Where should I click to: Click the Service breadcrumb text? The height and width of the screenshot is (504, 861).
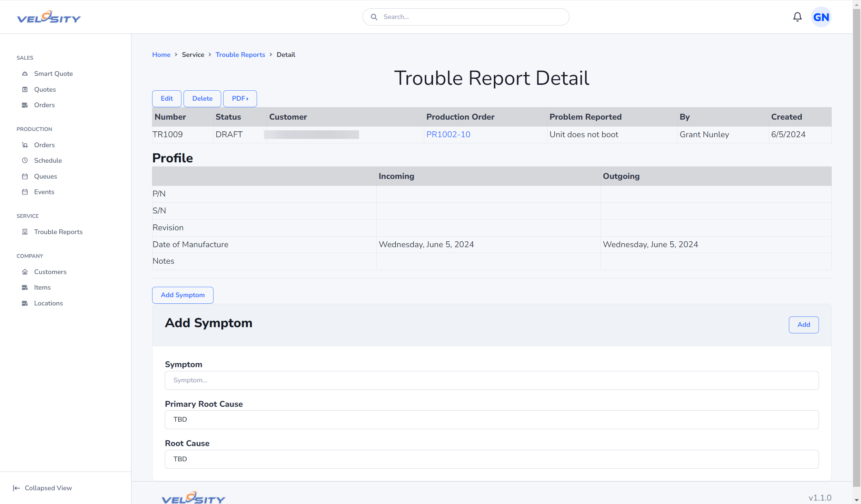click(x=193, y=55)
